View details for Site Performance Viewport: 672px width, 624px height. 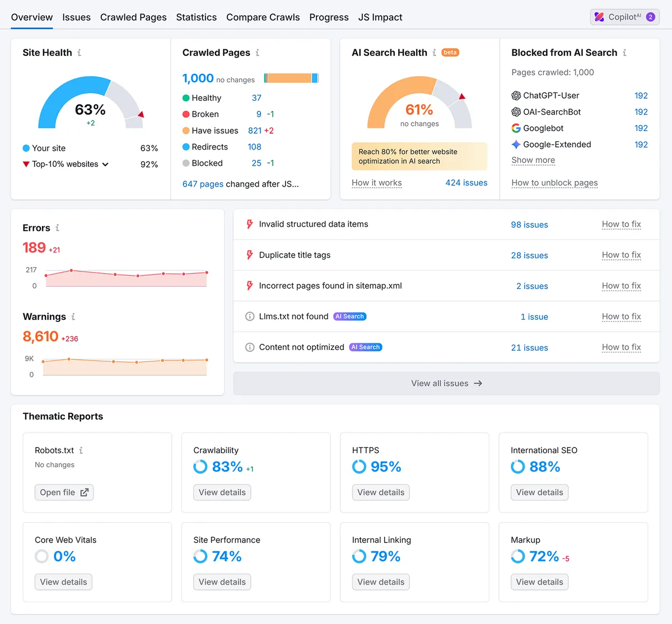tap(222, 582)
